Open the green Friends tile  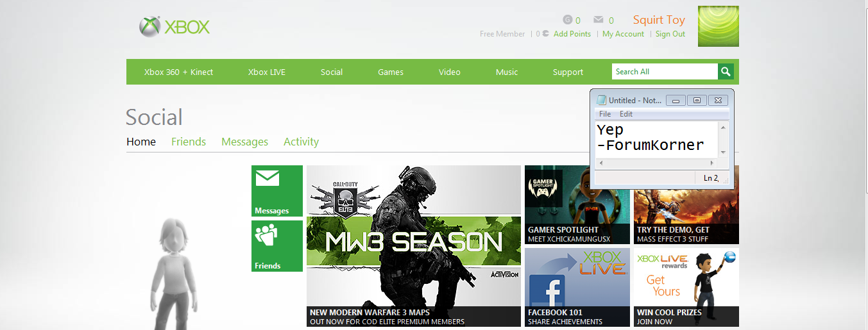(277, 246)
